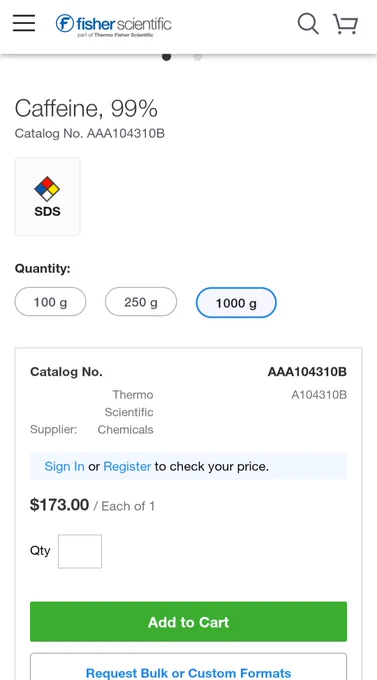Choose the 100 g quantity option
The width and height of the screenshot is (377, 680).
pyautogui.click(x=50, y=302)
